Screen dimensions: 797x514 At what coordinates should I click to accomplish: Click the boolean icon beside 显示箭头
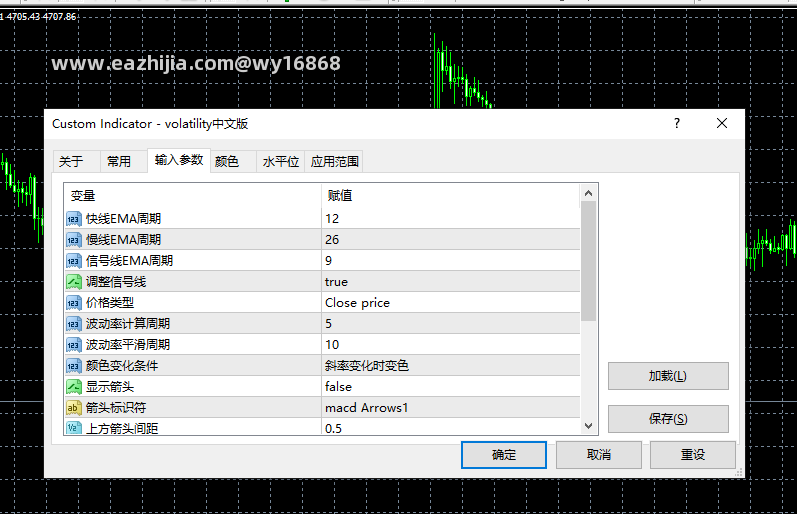[74, 387]
